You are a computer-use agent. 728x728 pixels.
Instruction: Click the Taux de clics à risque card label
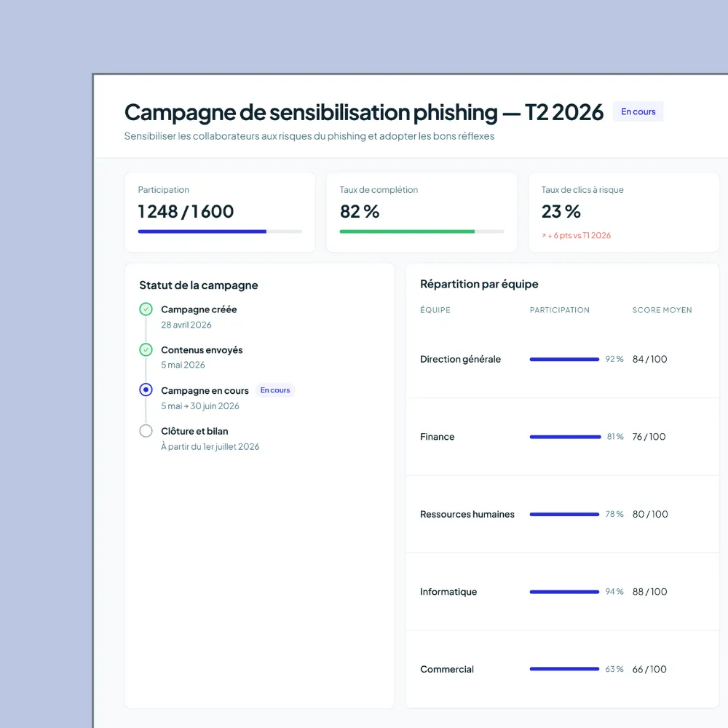(x=582, y=190)
